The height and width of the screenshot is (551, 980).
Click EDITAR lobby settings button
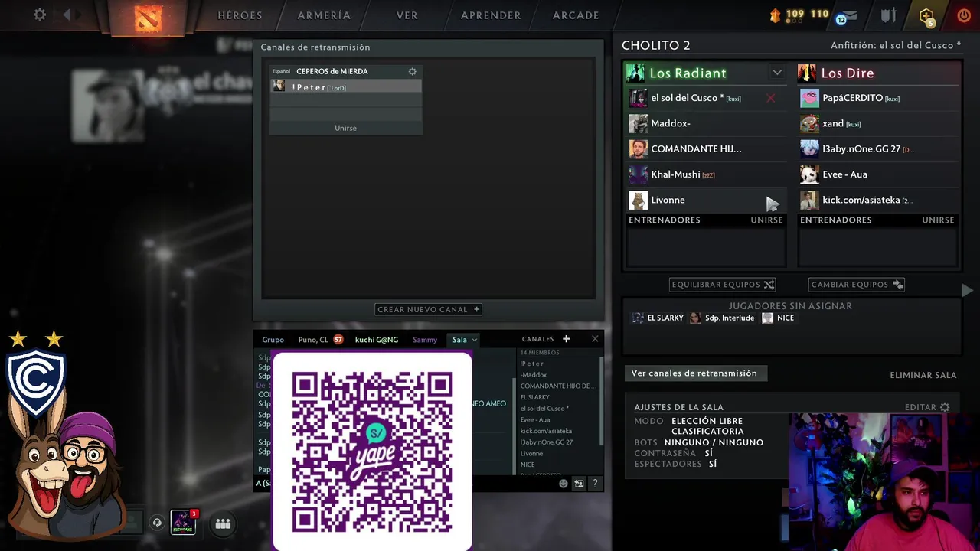[927, 407]
